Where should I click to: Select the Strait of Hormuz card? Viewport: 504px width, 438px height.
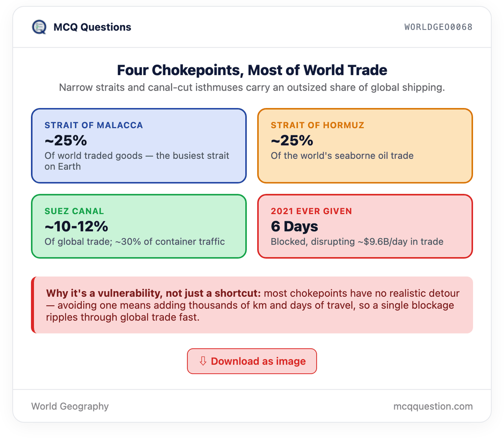[365, 146]
